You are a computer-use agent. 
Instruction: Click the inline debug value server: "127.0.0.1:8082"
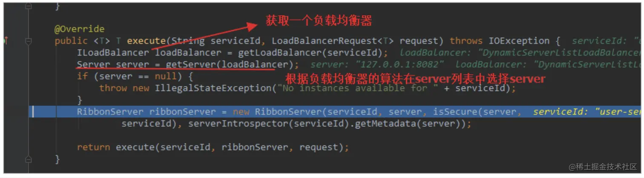377,65
